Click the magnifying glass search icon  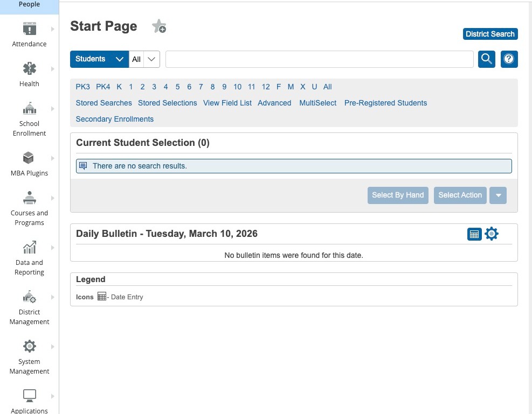(x=487, y=59)
